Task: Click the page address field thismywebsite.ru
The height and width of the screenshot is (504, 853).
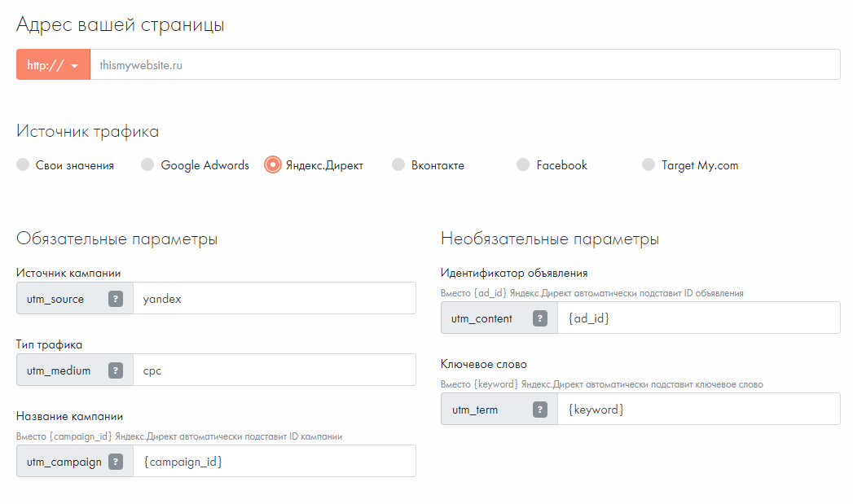Action: [x=465, y=64]
